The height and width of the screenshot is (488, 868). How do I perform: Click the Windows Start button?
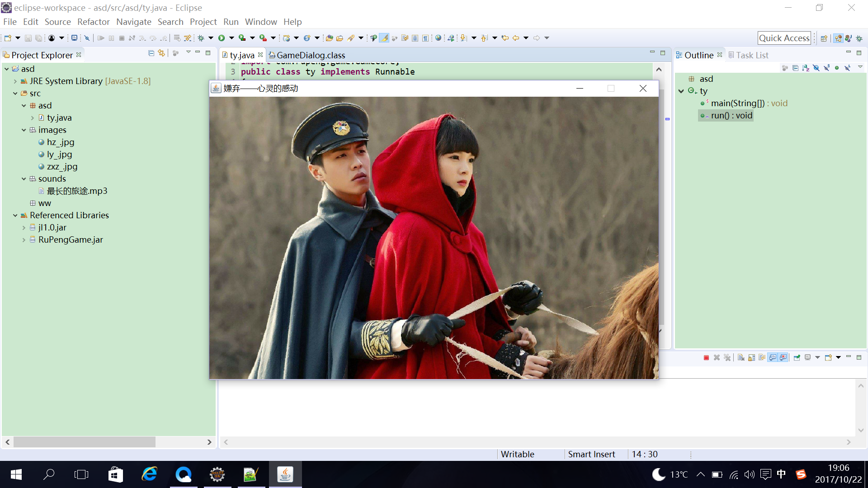point(16,474)
